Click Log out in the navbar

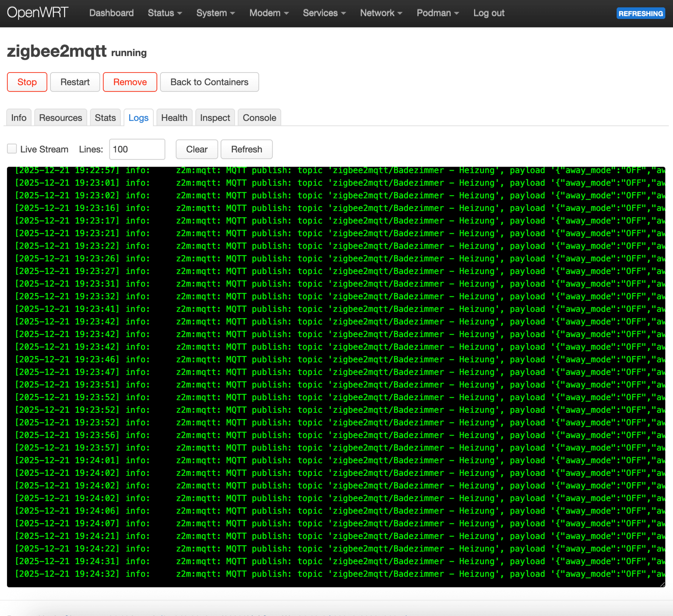(489, 13)
